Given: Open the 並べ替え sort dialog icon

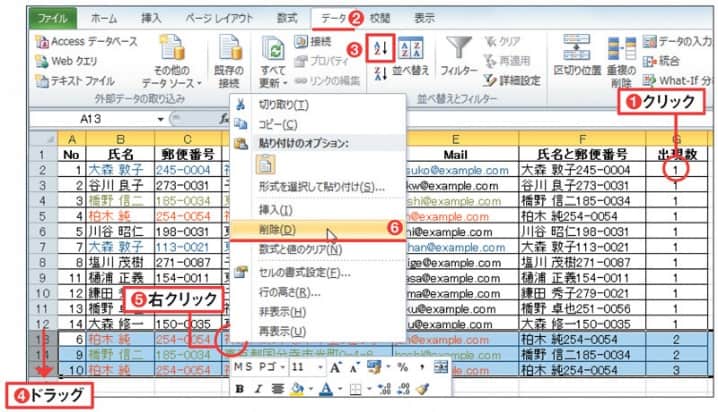Looking at the screenshot, I should tap(410, 57).
